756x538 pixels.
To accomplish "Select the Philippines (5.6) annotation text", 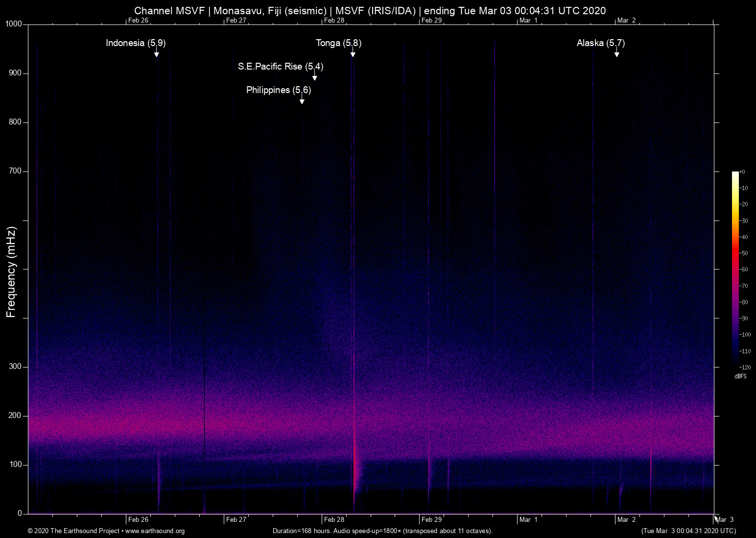I will (x=279, y=90).
